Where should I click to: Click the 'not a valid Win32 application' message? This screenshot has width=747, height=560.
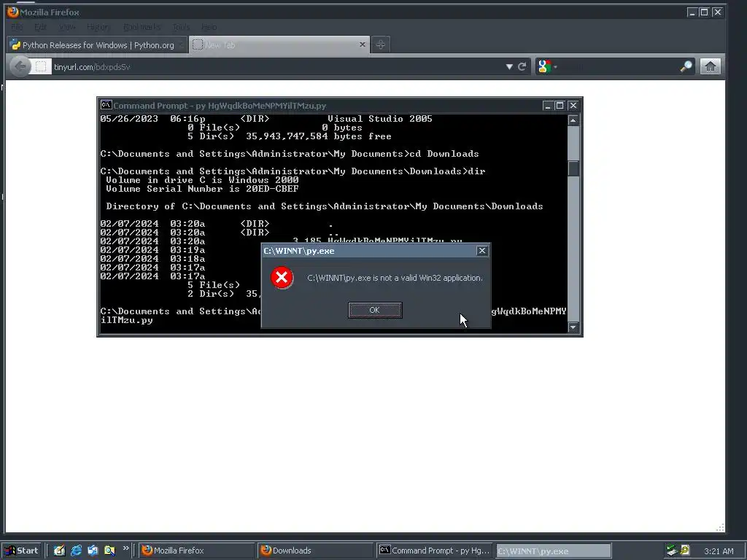pyautogui.click(x=395, y=278)
